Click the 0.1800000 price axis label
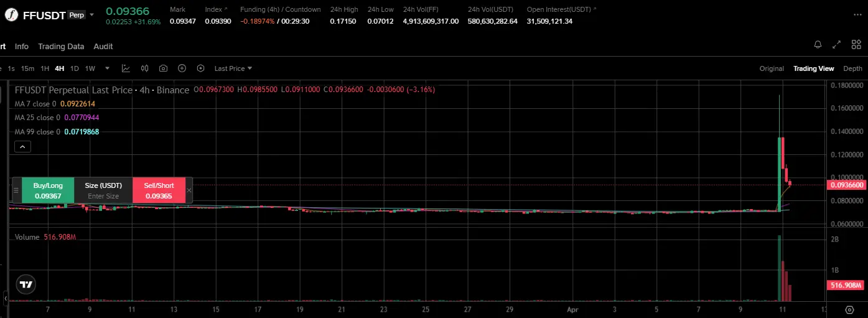Image resolution: width=868 pixels, height=318 pixels. [x=847, y=85]
